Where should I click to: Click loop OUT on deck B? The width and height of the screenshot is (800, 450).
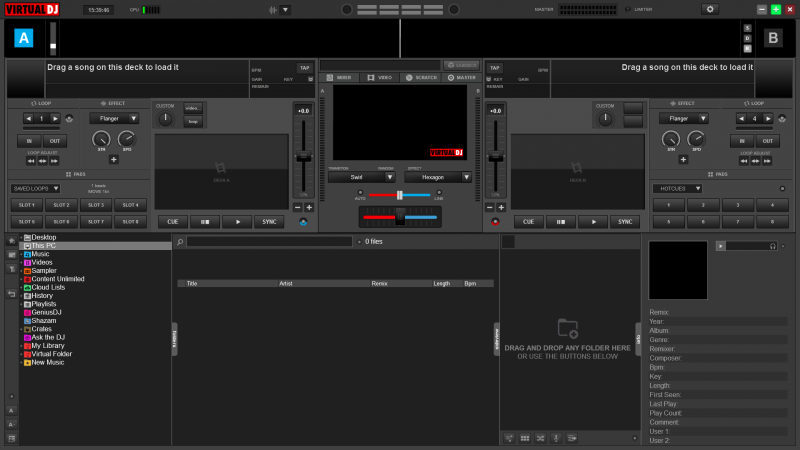pyautogui.click(x=767, y=141)
